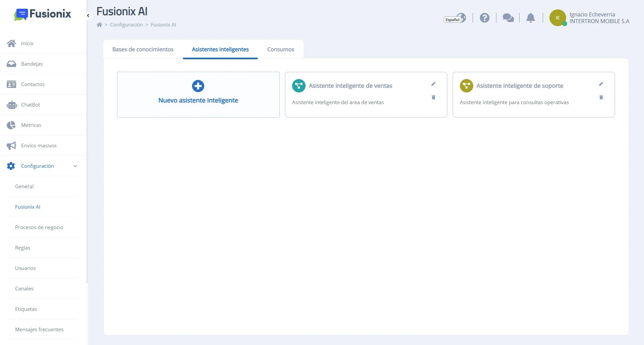Collapse the Configuración menu chevron

75,166
